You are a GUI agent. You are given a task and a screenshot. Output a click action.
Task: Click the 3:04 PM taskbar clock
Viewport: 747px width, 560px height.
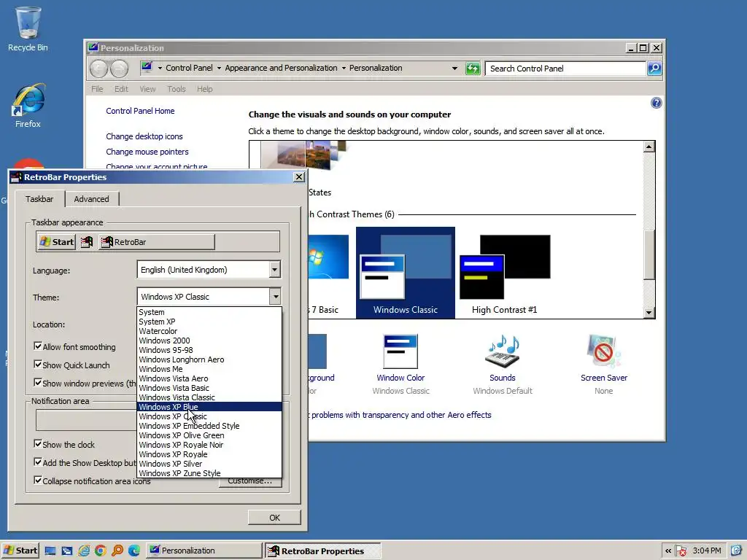point(706,551)
